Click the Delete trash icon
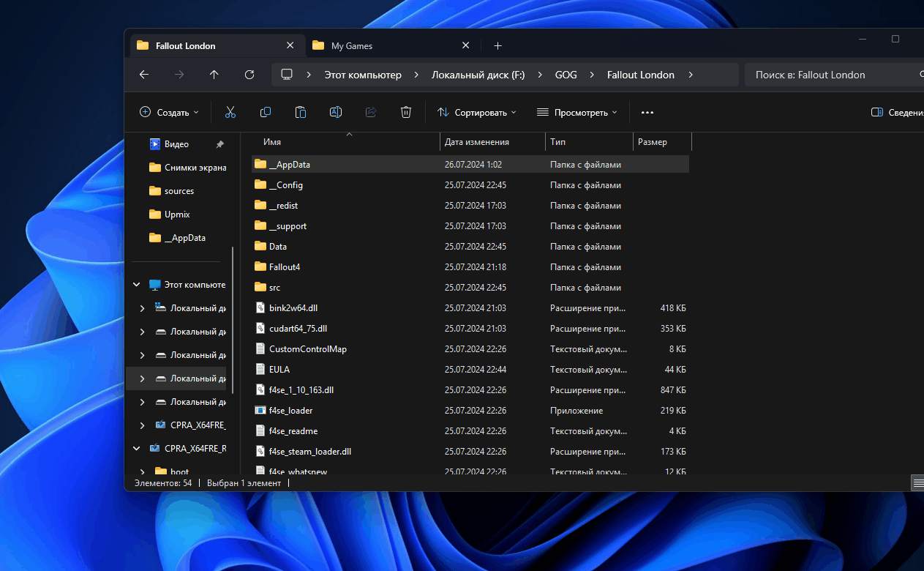 click(406, 112)
